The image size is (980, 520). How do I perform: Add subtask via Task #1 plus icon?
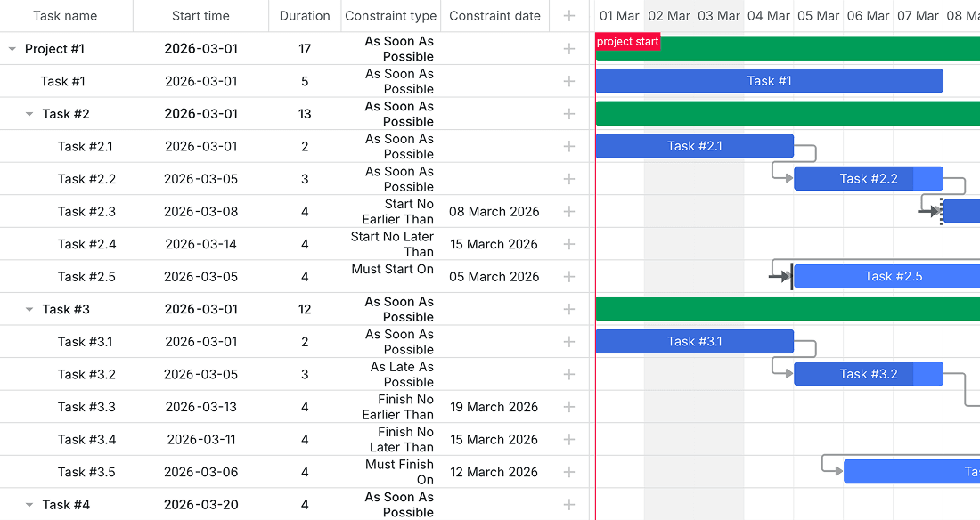tap(568, 81)
